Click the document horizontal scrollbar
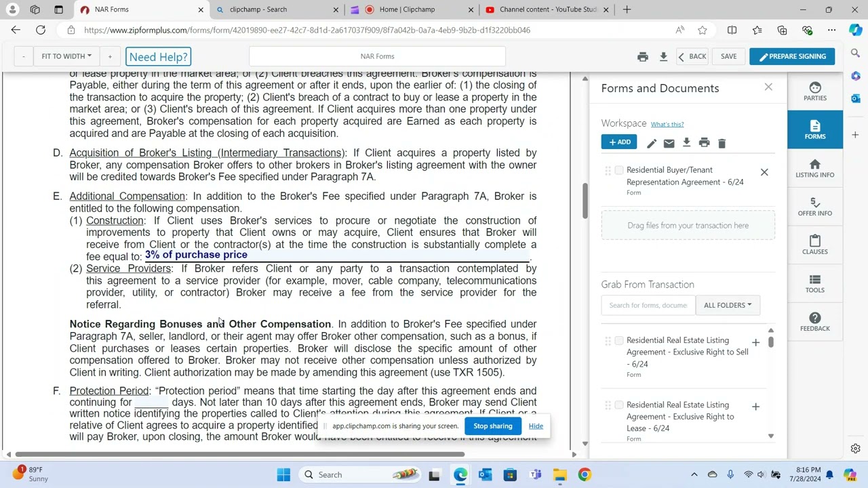 [x=240, y=454]
